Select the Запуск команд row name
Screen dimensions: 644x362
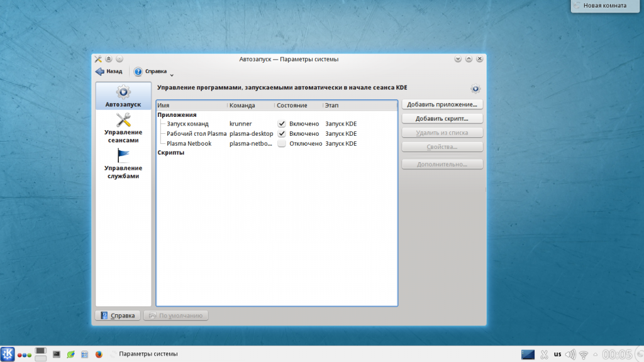pyautogui.click(x=187, y=124)
